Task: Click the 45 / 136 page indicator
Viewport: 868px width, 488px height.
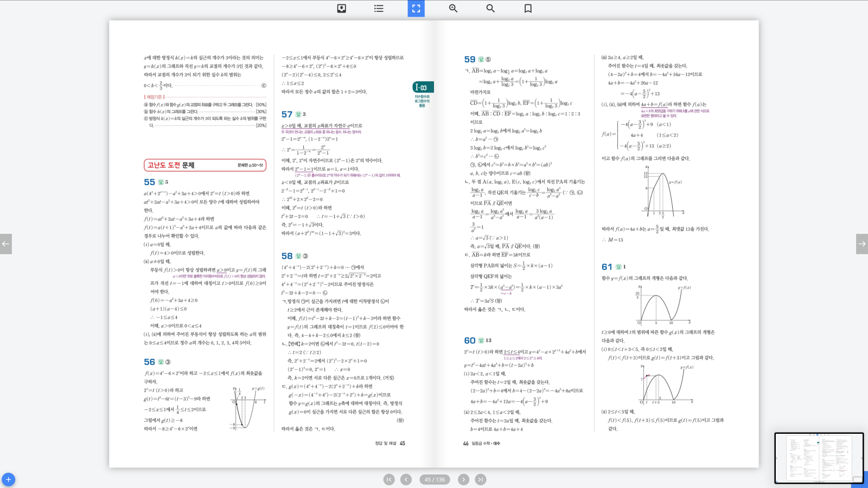Action: click(435, 479)
